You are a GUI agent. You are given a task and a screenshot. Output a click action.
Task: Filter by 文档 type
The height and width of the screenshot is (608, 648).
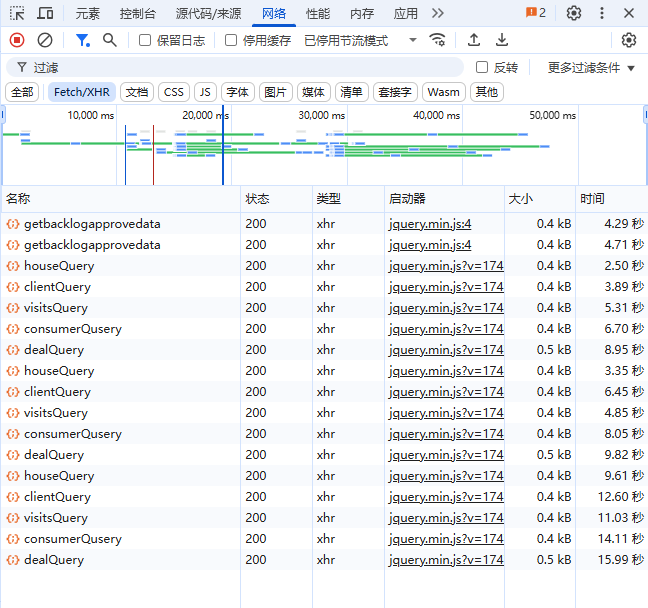[137, 92]
